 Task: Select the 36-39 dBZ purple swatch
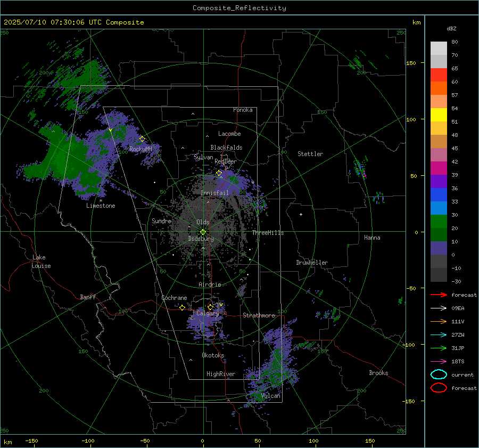tap(439, 181)
